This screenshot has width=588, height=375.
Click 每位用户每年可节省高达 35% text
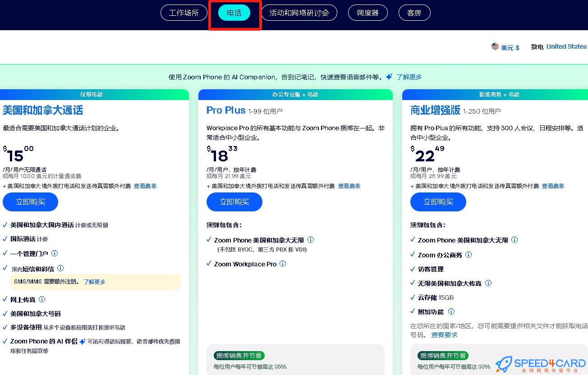click(x=250, y=367)
